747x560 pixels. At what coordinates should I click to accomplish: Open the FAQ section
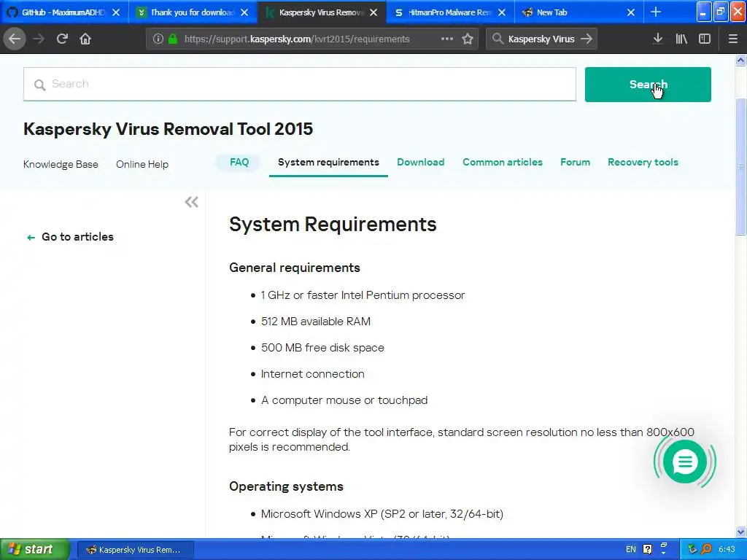239,162
